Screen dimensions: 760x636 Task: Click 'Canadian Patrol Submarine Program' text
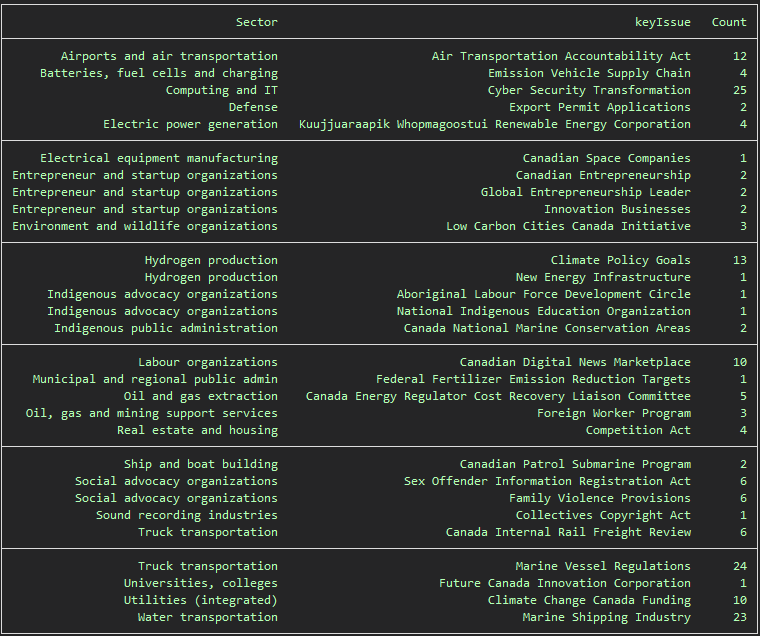coord(575,463)
